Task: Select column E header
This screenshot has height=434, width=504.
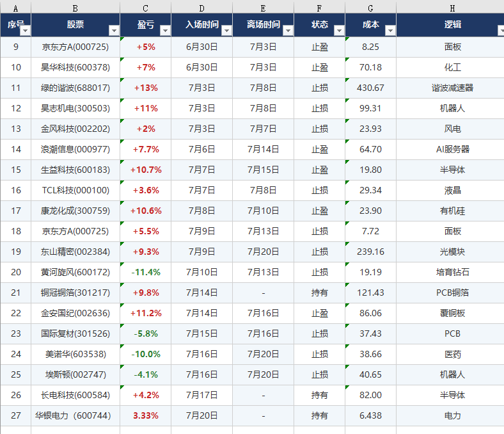Action: click(x=264, y=8)
